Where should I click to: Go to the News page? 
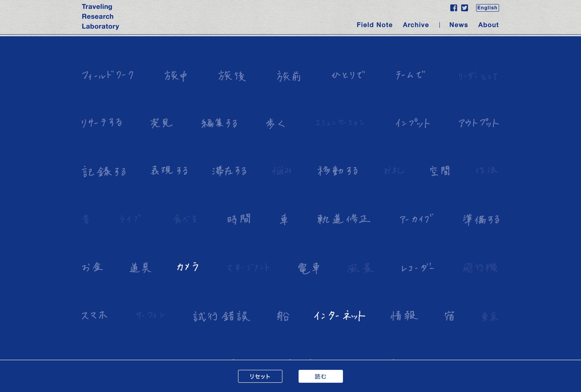(x=459, y=25)
